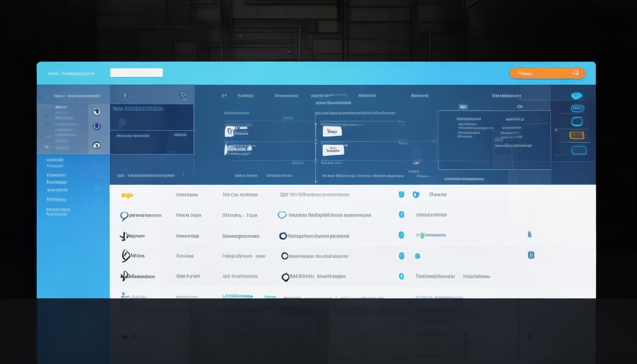Toggle the blue status dot in the second row

pyautogui.click(x=401, y=215)
